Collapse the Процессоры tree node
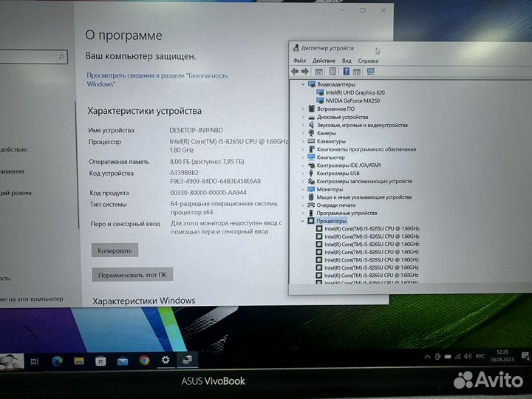The width and height of the screenshot is (532, 399). pos(303,221)
